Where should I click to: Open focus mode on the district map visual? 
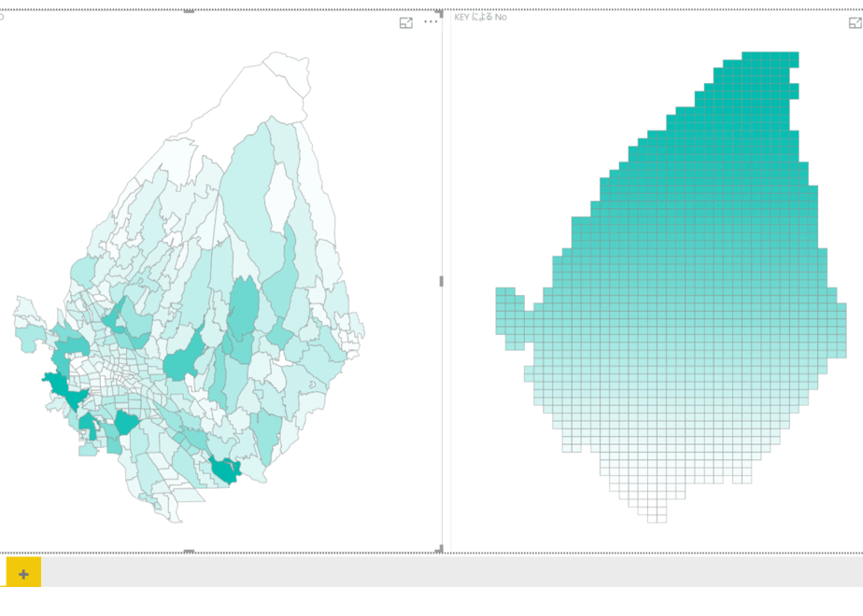coord(405,22)
